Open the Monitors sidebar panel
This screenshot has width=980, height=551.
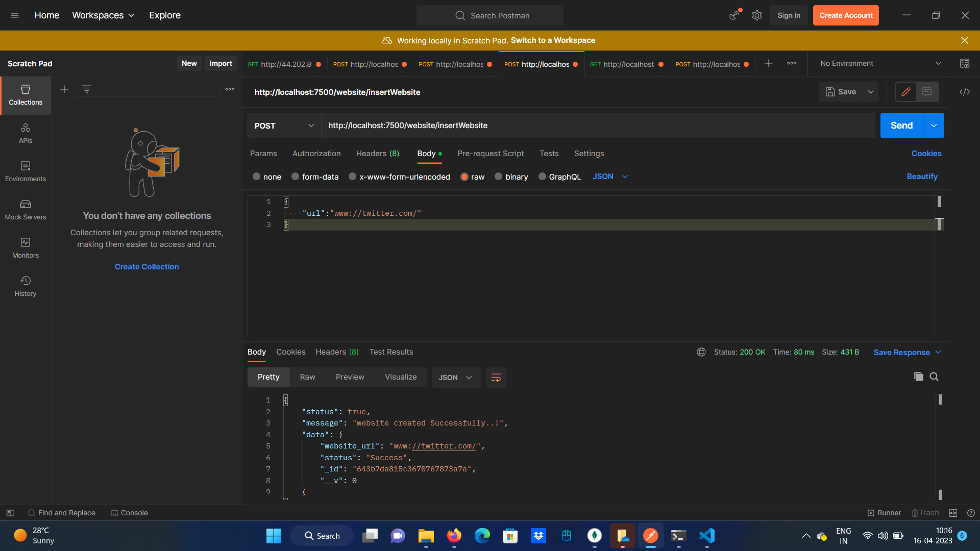click(25, 247)
